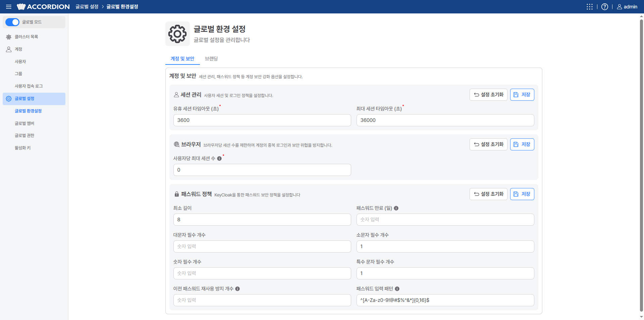Click the Accordion logo
The width and height of the screenshot is (644, 320).
tap(43, 7)
